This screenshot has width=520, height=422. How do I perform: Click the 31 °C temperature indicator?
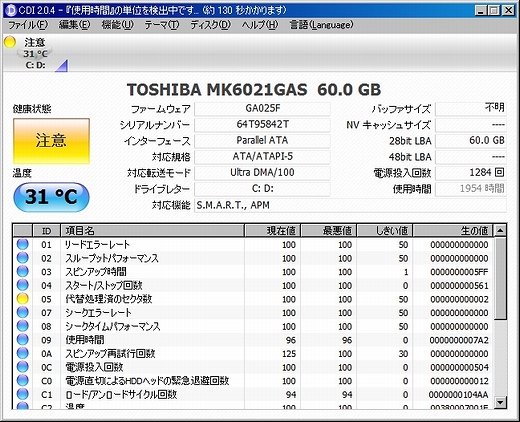click(51, 197)
